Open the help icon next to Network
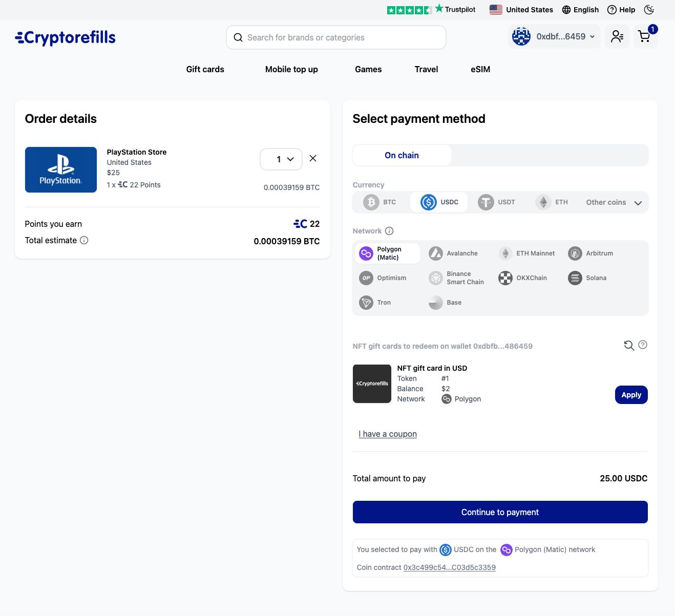The height and width of the screenshot is (616, 675). [389, 230]
